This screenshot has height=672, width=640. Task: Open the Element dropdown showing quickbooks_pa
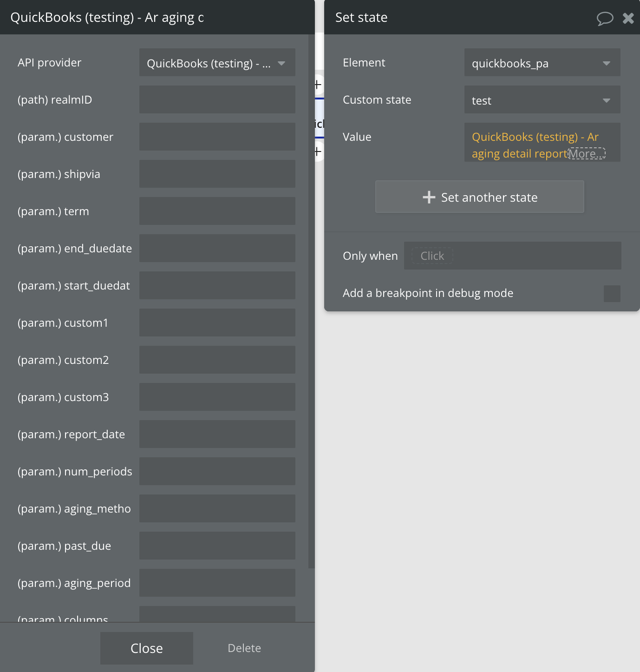(x=542, y=62)
